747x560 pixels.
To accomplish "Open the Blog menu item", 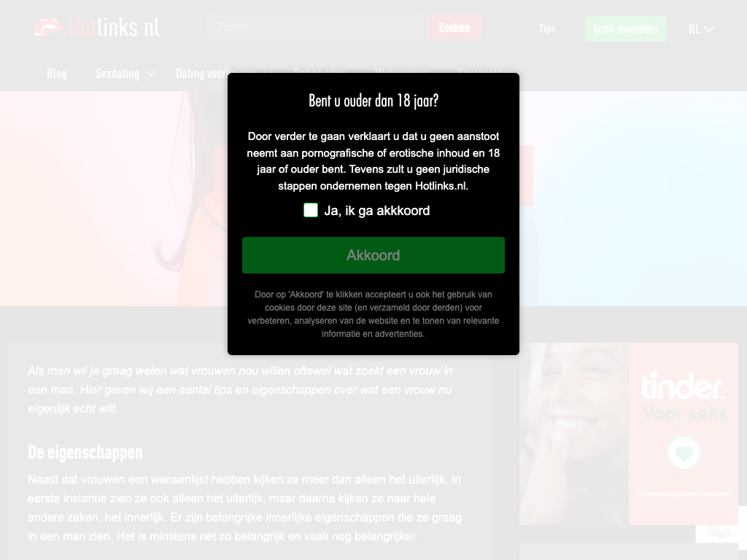I will pos(57,74).
